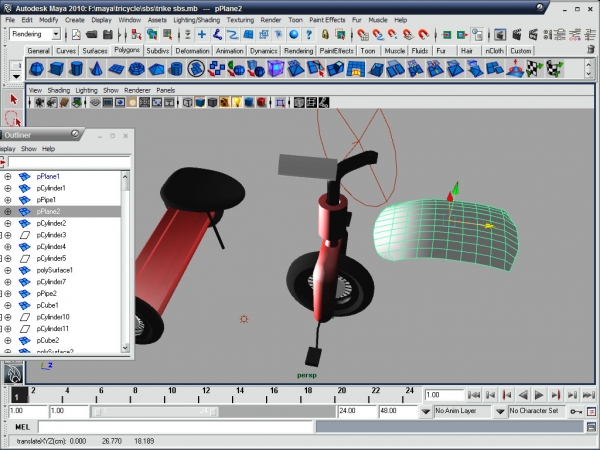Open the Paint Effects menu
The image size is (600, 450).
[x=327, y=20]
